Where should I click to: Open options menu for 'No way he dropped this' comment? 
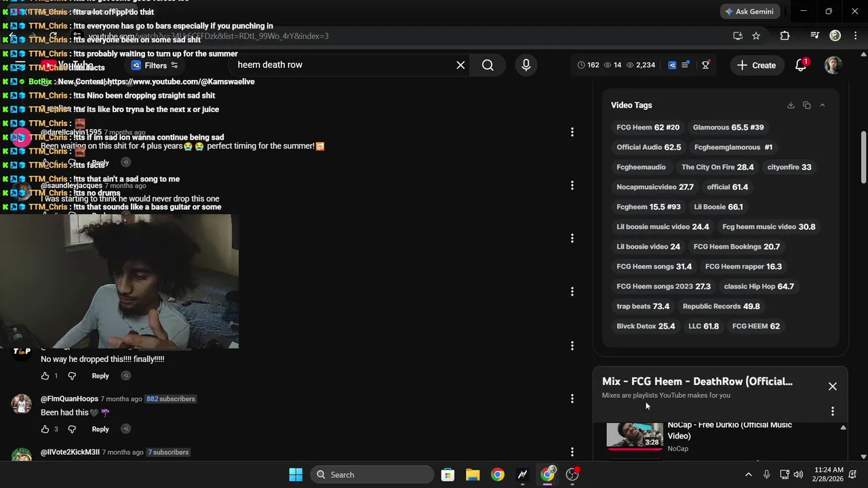coord(572,346)
